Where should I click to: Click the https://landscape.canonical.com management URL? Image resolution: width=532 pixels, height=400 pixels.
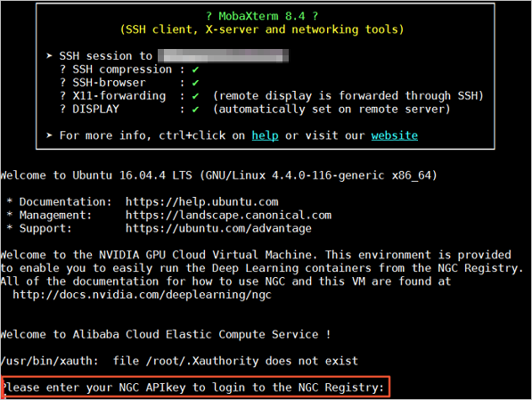(228, 215)
